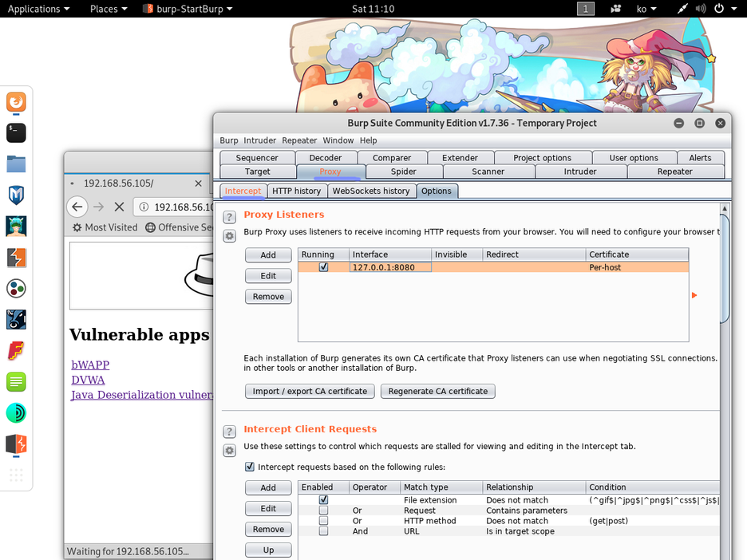The width and height of the screenshot is (747, 560).
Task: Open the Repeater tool tab
Action: point(674,172)
